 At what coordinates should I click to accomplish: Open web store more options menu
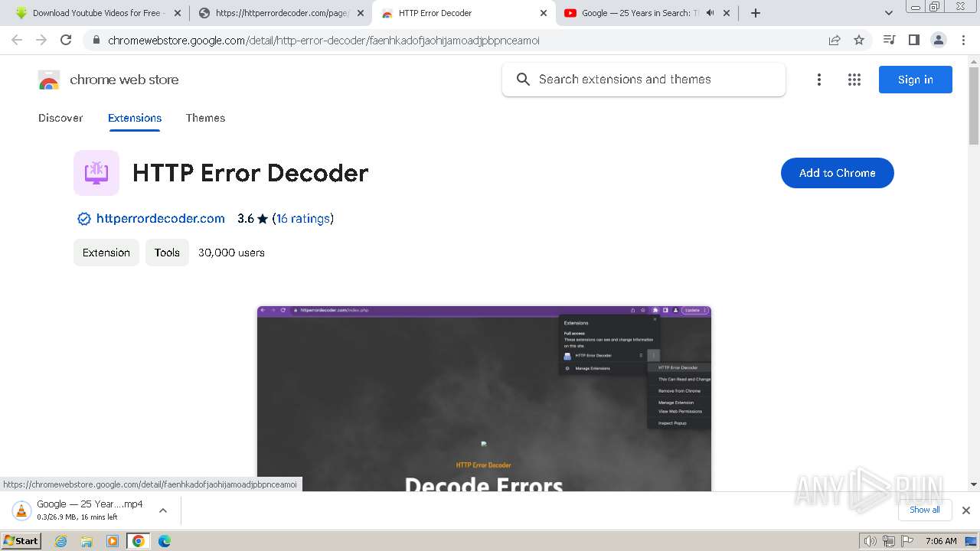coord(819,80)
